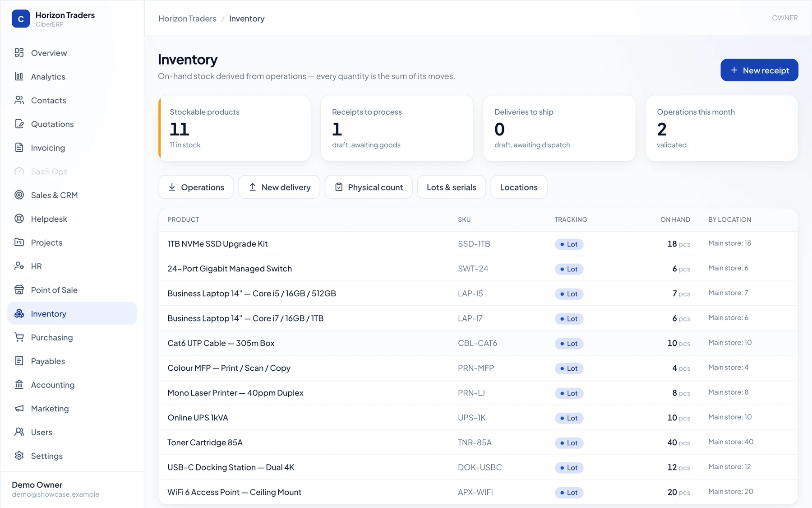This screenshot has height=508, width=812.
Task: Click the Users icon in sidebar
Action: (19, 432)
